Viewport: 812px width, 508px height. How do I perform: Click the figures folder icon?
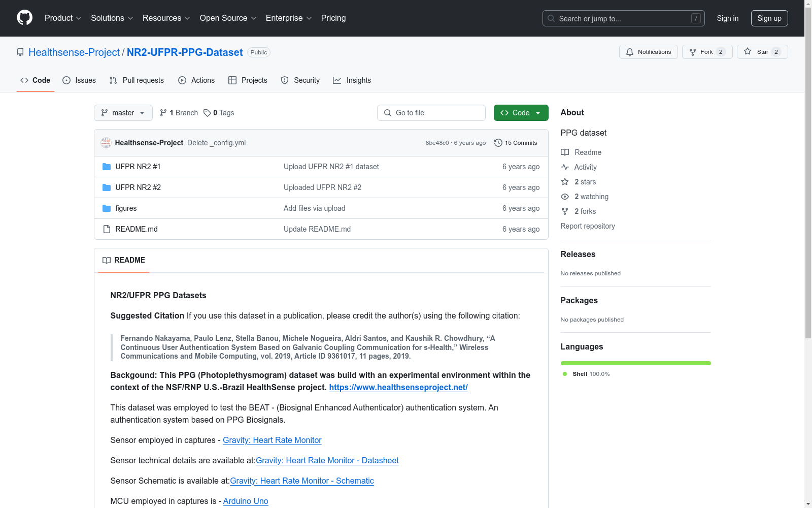coord(107,208)
